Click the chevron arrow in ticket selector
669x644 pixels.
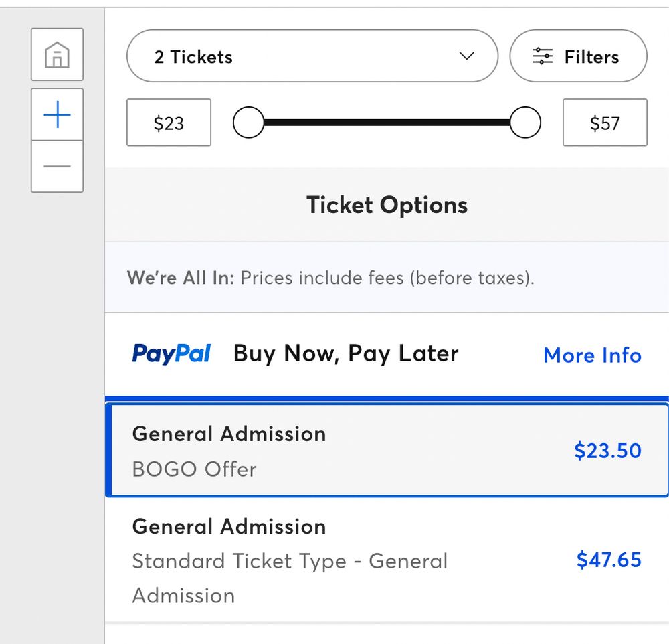pos(466,56)
